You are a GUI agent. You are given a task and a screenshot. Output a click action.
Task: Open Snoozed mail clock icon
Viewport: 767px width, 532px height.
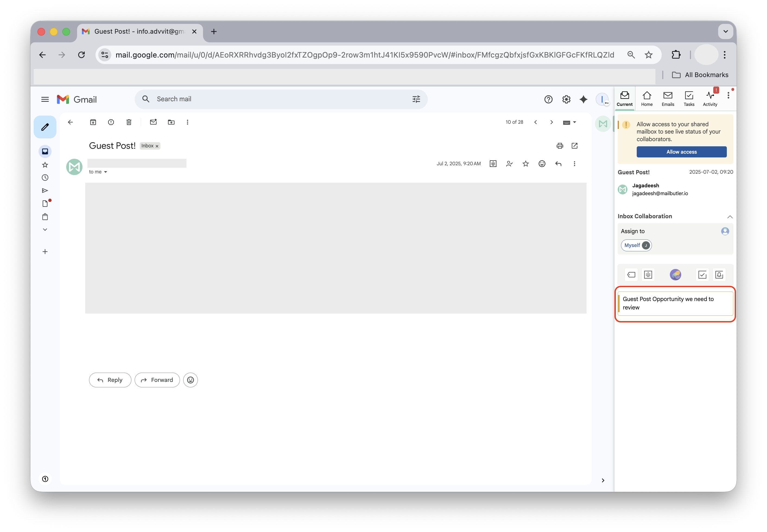[45, 178]
